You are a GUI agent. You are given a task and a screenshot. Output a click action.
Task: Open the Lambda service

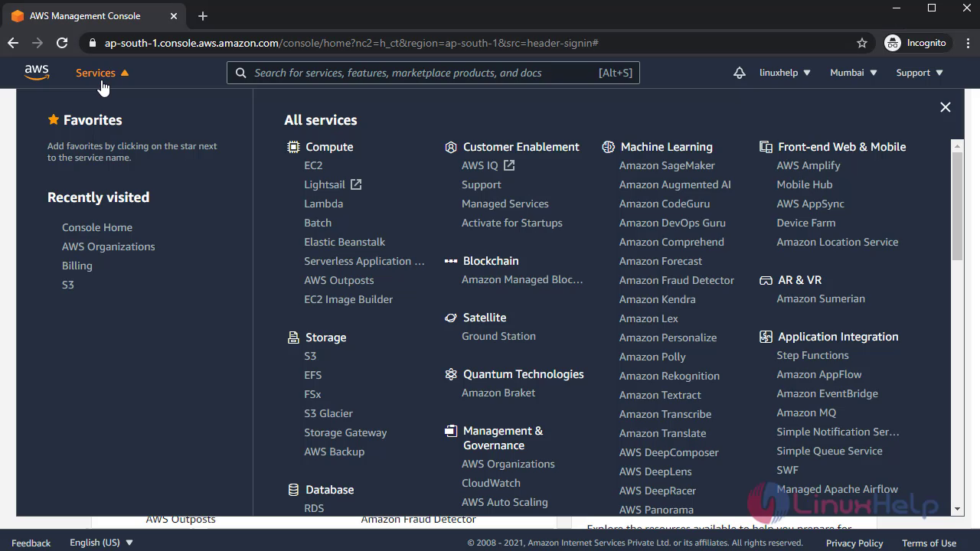[x=323, y=204]
